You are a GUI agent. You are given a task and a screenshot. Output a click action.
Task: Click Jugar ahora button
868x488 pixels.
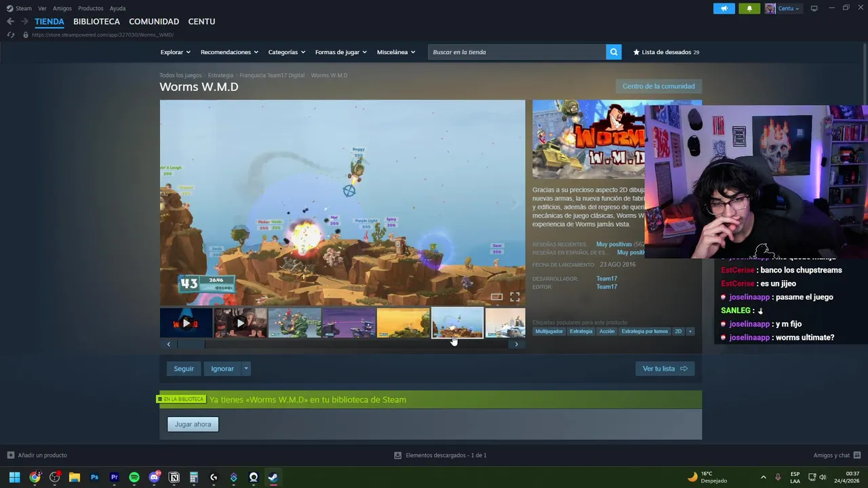point(193,424)
